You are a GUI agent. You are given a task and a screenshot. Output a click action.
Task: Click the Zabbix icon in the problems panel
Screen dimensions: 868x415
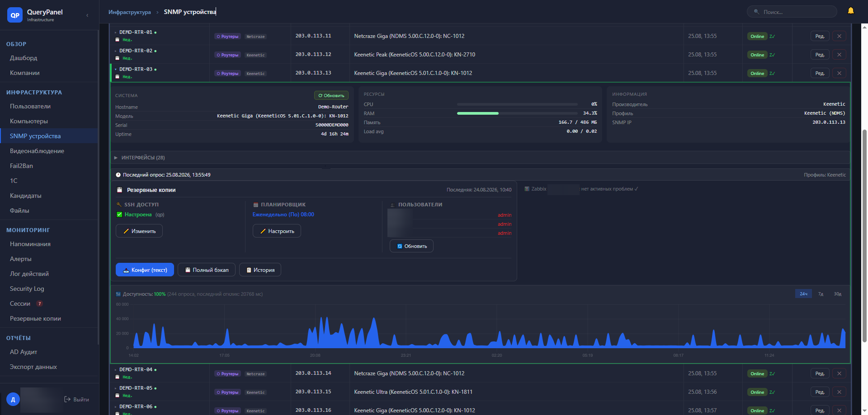(x=527, y=189)
